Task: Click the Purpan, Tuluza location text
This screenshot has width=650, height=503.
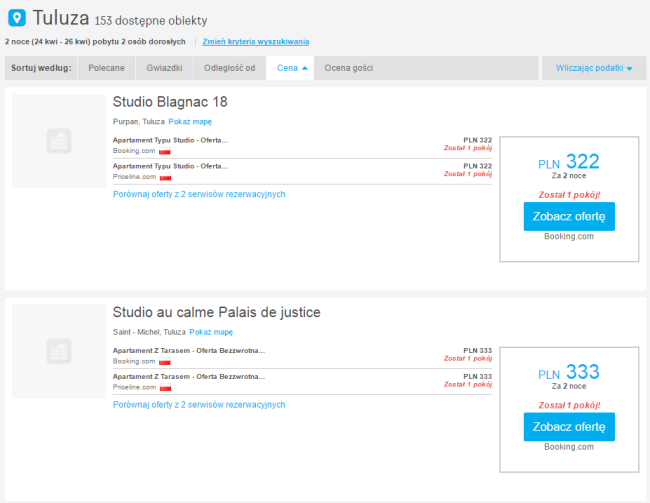Action: click(x=139, y=121)
